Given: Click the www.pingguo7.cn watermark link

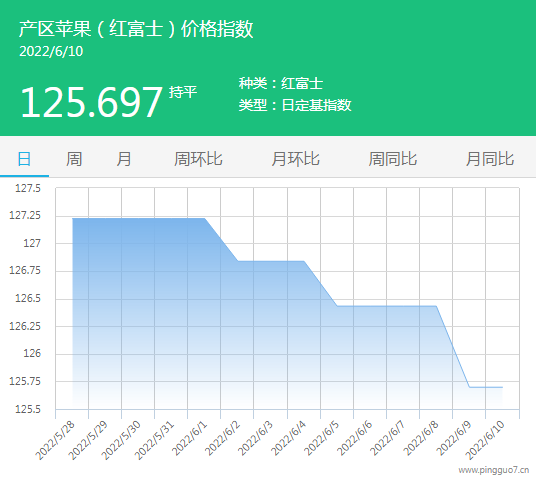Looking at the screenshot, I should [x=494, y=470].
